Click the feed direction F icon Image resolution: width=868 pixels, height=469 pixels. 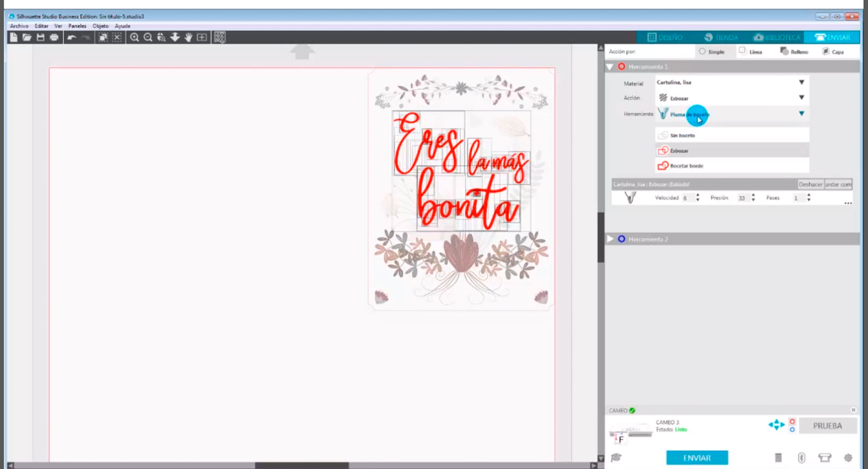621,439
